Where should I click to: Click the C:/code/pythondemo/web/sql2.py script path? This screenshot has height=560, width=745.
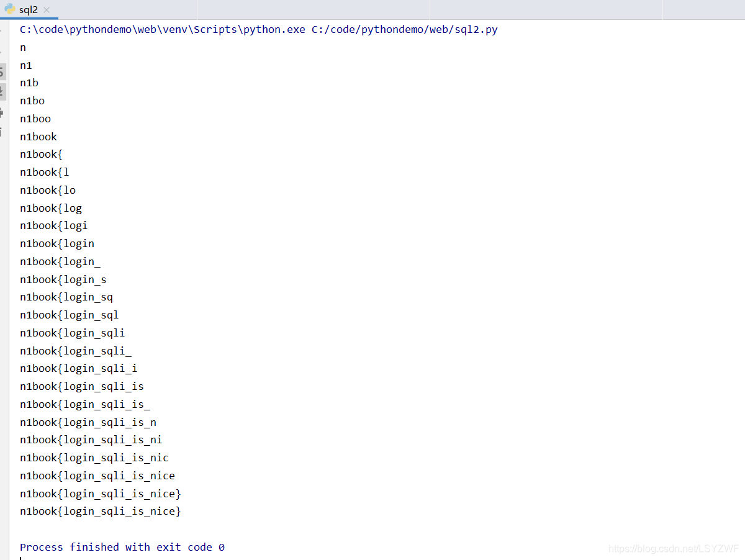pos(405,29)
